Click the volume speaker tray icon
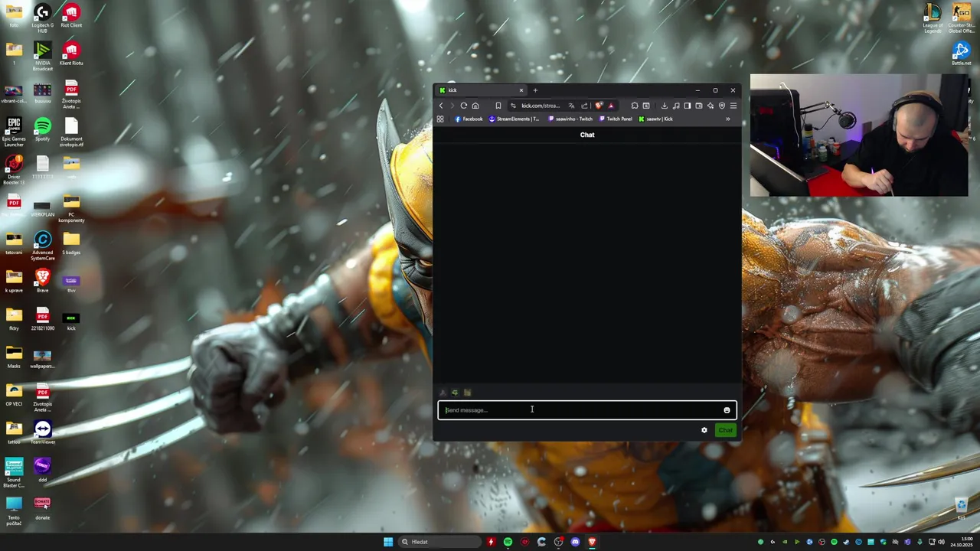The height and width of the screenshot is (551, 980). point(941,542)
